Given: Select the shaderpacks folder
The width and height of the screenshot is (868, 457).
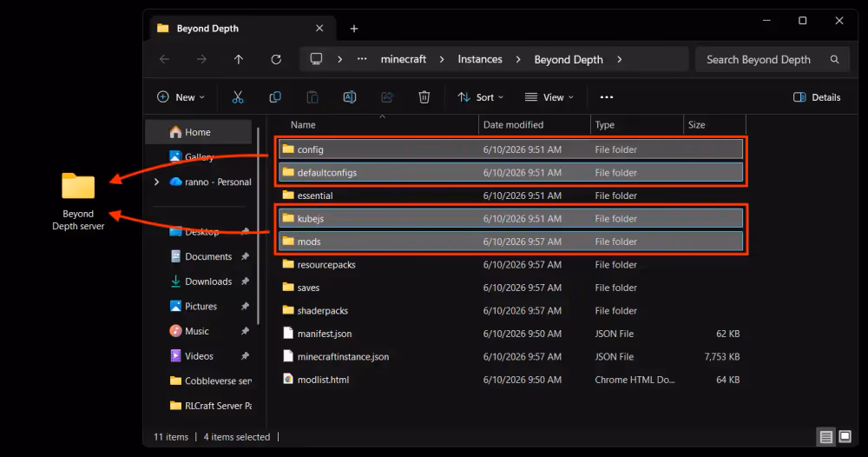Looking at the screenshot, I should coord(510,311).
